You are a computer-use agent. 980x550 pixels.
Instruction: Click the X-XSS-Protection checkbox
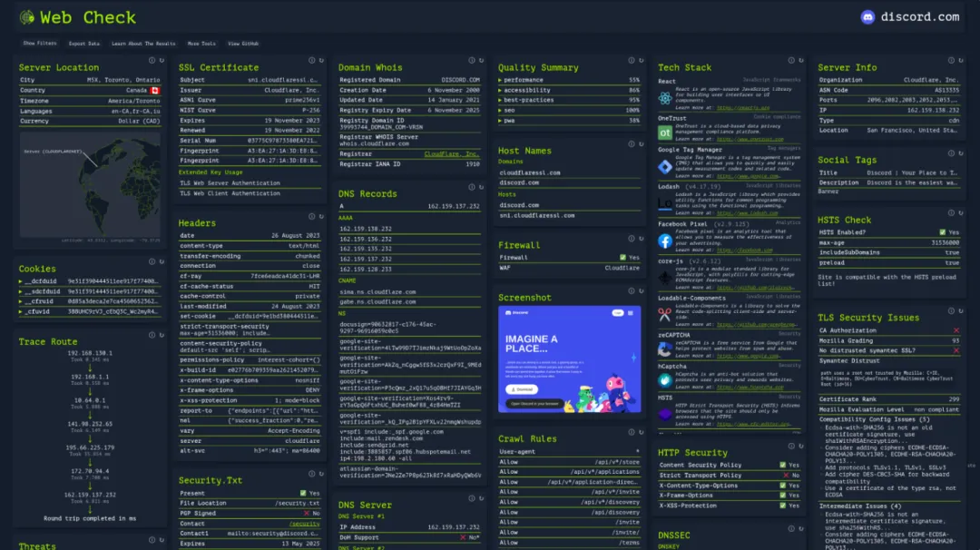coord(782,506)
